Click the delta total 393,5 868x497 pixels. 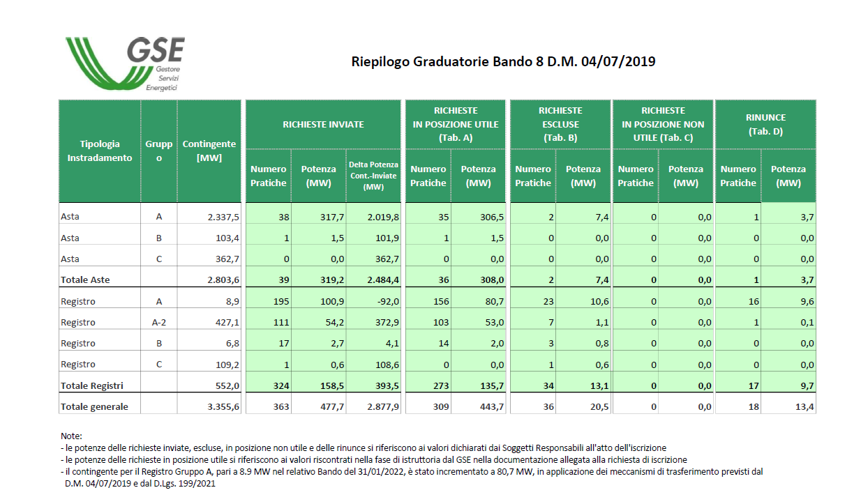[x=387, y=385]
